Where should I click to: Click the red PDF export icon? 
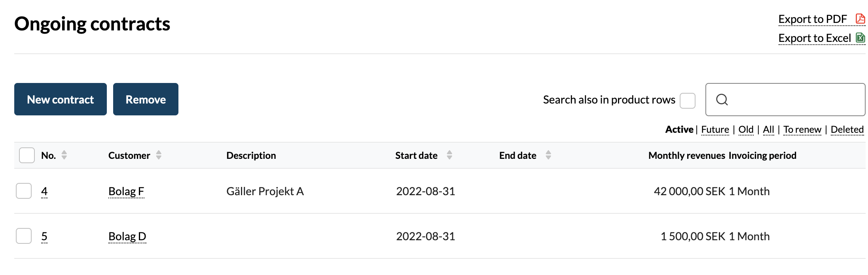[x=860, y=19]
